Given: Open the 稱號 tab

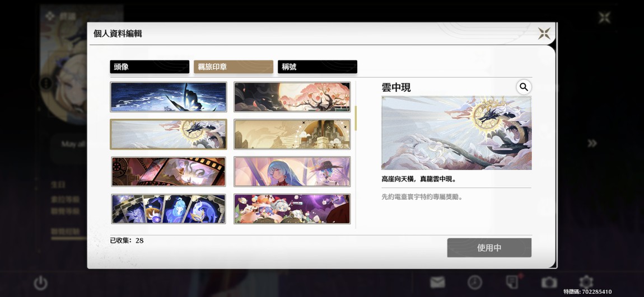Looking at the screenshot, I should (x=318, y=67).
